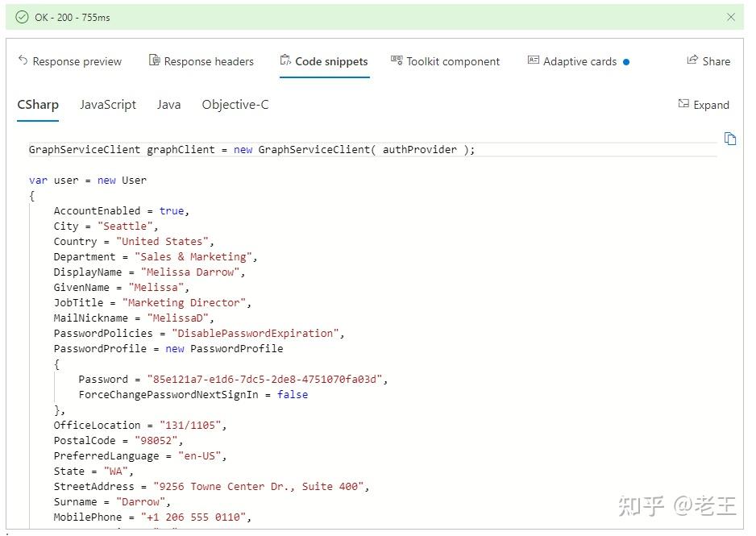Click the Share button label
The width and height of the screenshot is (756, 536).
pyautogui.click(x=717, y=61)
